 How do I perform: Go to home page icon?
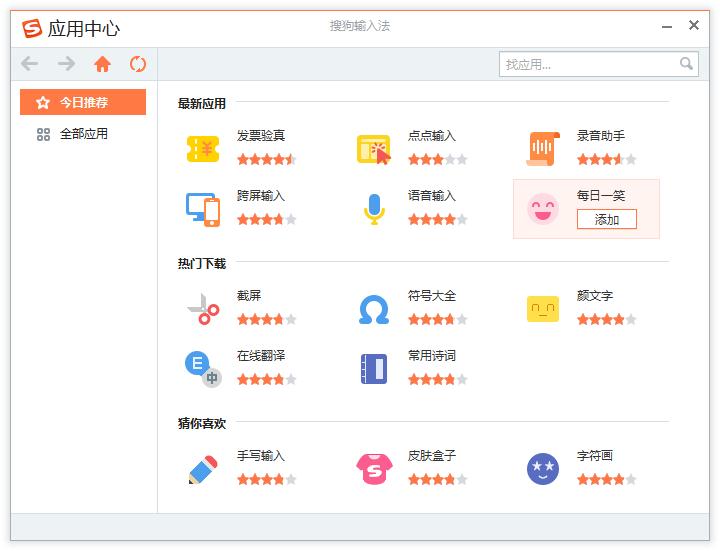pos(102,64)
